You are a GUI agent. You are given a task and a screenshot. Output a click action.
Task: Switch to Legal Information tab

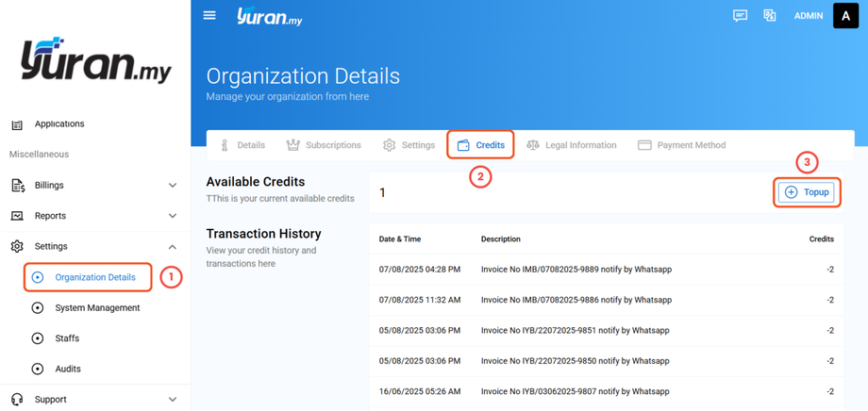(571, 145)
